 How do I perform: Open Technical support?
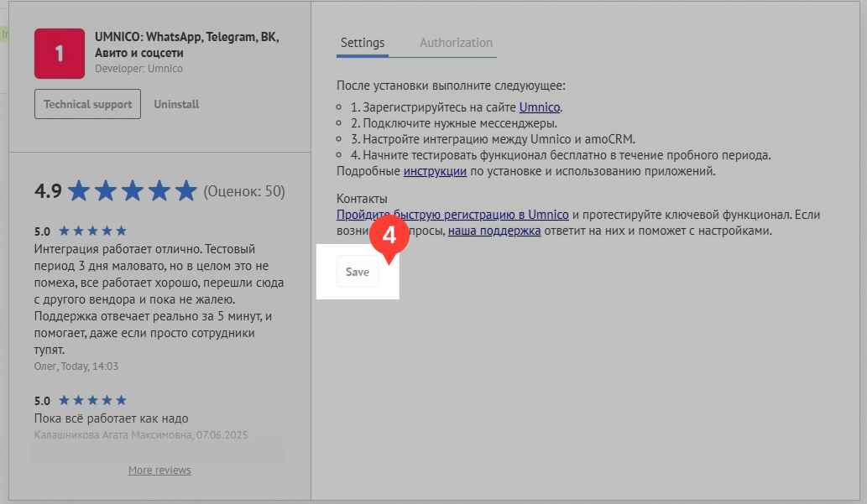pos(87,104)
